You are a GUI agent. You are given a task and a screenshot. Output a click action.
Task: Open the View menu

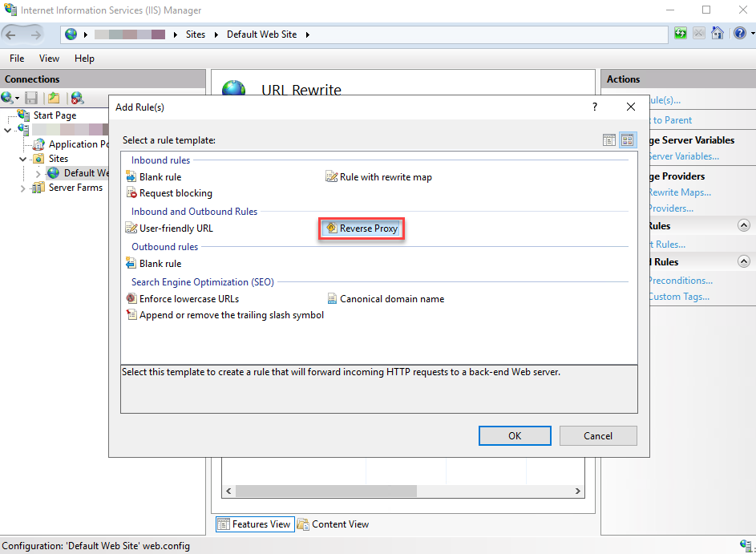click(x=49, y=58)
